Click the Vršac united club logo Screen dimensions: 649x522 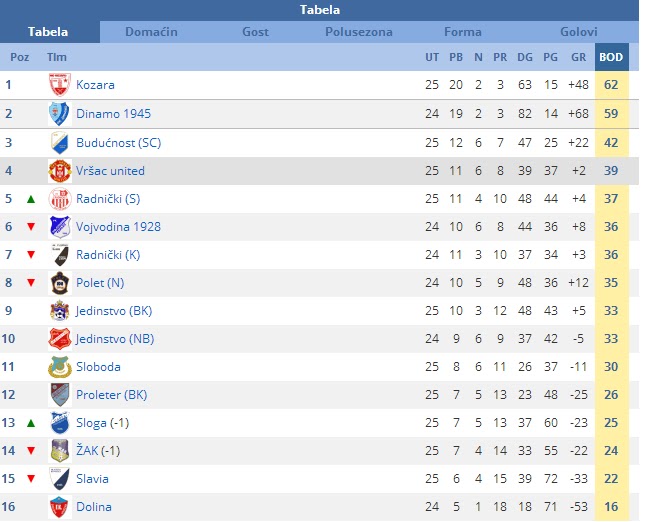pos(60,171)
